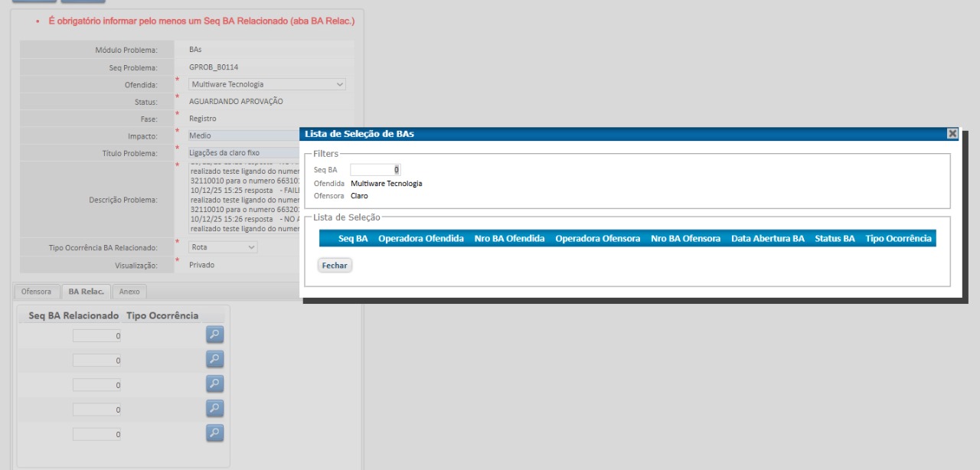Click the Status BA column header

[835, 239]
